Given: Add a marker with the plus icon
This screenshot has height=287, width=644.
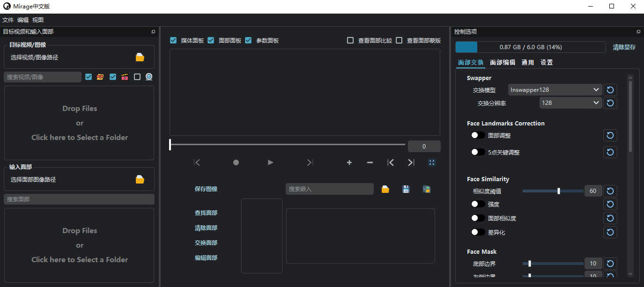Looking at the screenshot, I should coord(349,162).
